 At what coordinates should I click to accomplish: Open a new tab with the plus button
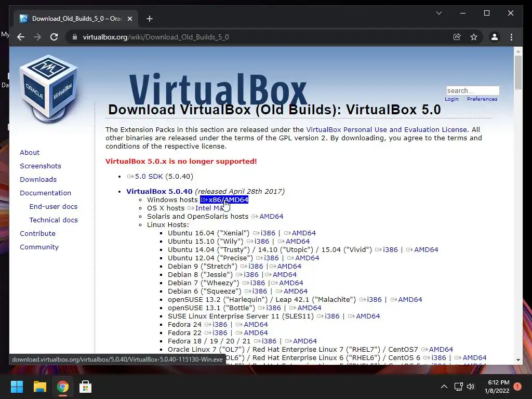[150, 19]
